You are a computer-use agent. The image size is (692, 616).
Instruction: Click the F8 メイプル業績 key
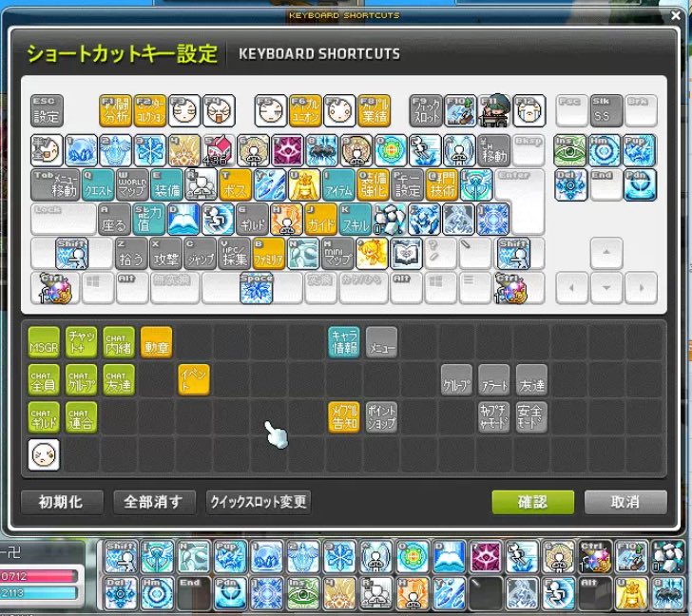374,111
